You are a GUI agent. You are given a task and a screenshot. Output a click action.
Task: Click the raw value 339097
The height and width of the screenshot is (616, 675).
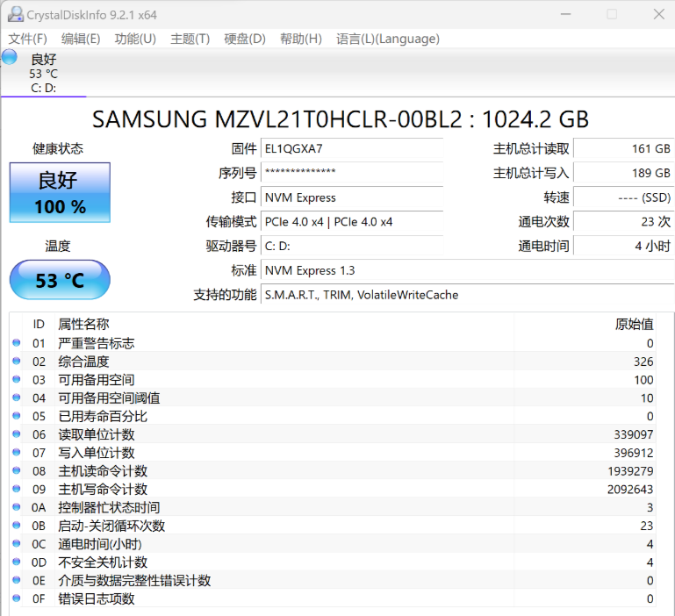tap(633, 434)
